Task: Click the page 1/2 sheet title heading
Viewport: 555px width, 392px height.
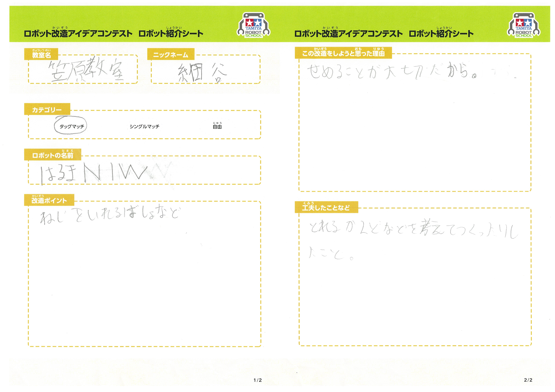Action: point(114,32)
